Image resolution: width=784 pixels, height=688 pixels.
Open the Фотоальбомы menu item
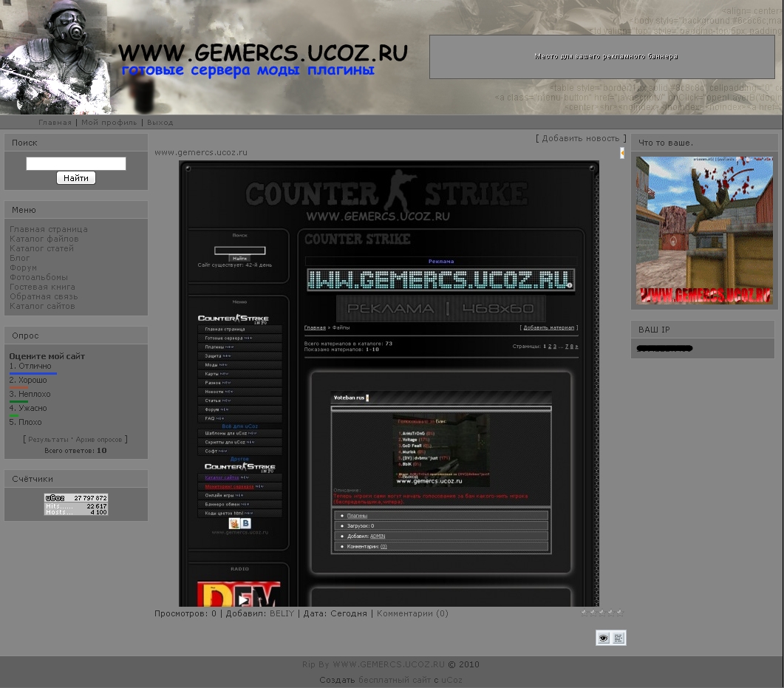(x=38, y=277)
